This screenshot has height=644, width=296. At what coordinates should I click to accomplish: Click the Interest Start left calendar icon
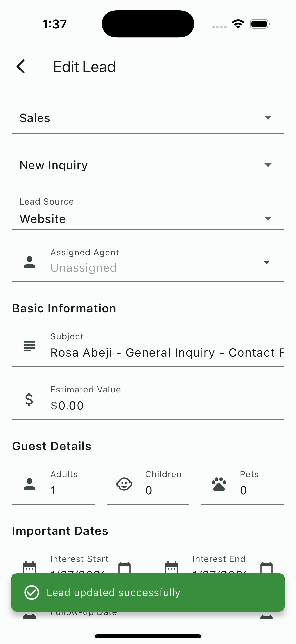29,568
